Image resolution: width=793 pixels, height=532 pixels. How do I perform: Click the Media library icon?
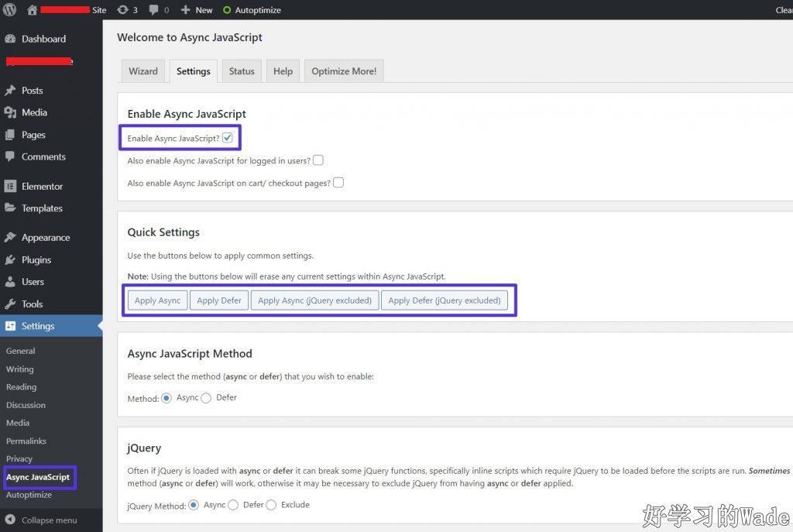coord(10,112)
